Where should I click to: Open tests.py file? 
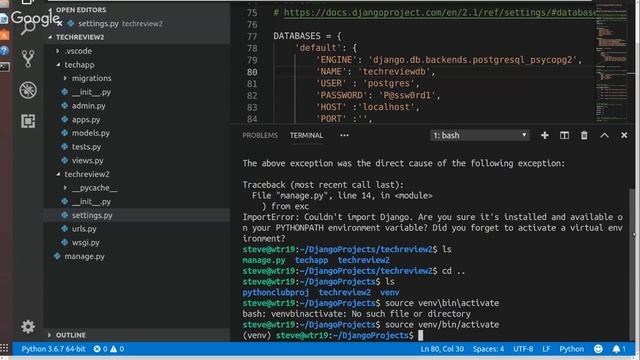(x=86, y=147)
